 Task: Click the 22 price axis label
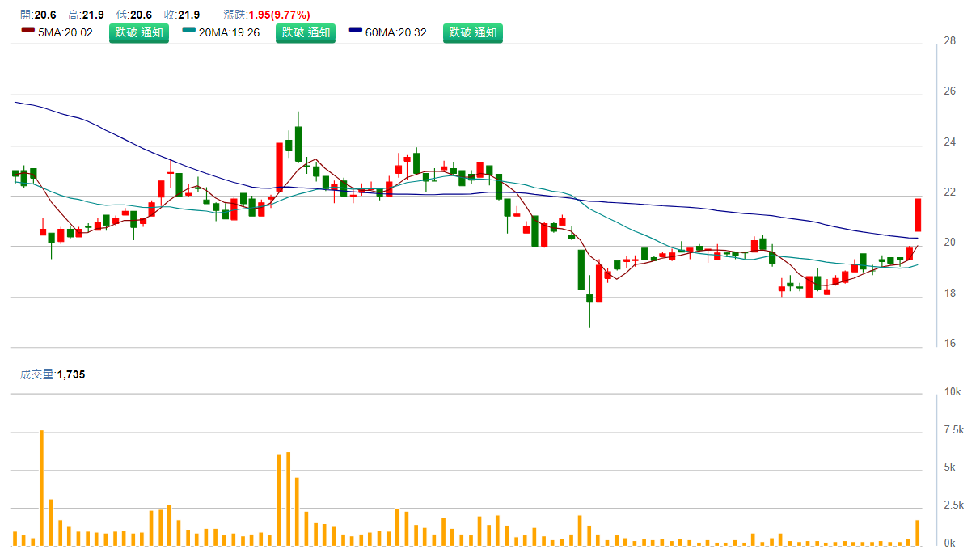coord(950,192)
